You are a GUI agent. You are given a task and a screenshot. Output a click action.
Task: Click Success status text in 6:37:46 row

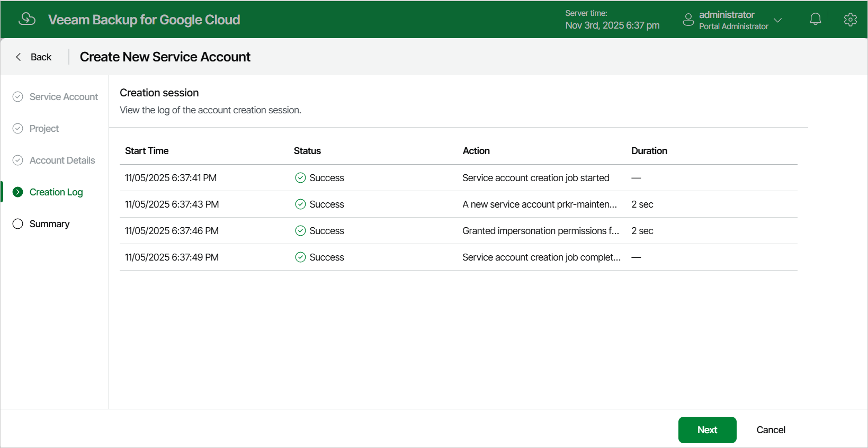327,231
